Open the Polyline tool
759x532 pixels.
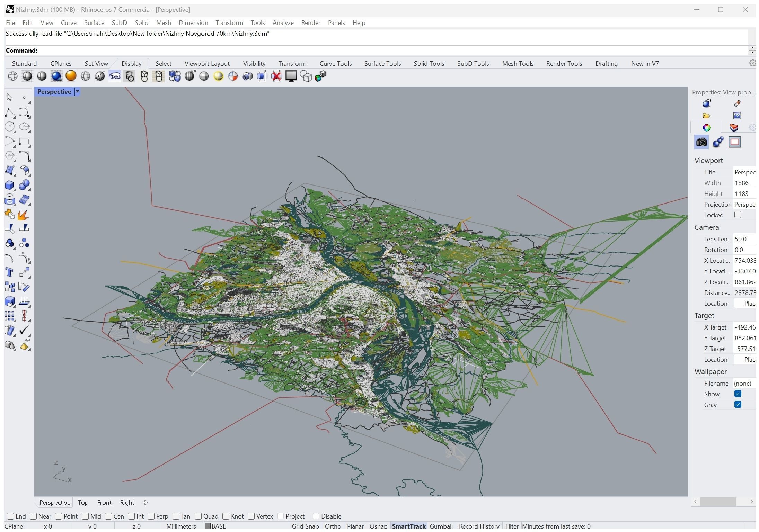(x=10, y=112)
